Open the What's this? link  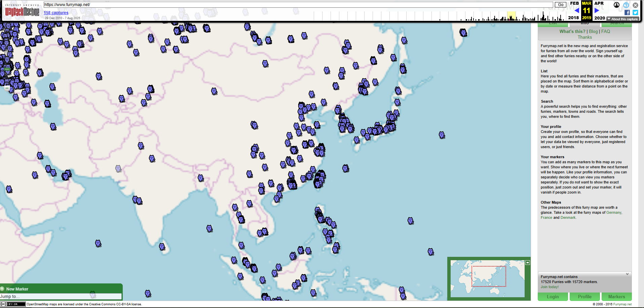pyautogui.click(x=572, y=31)
